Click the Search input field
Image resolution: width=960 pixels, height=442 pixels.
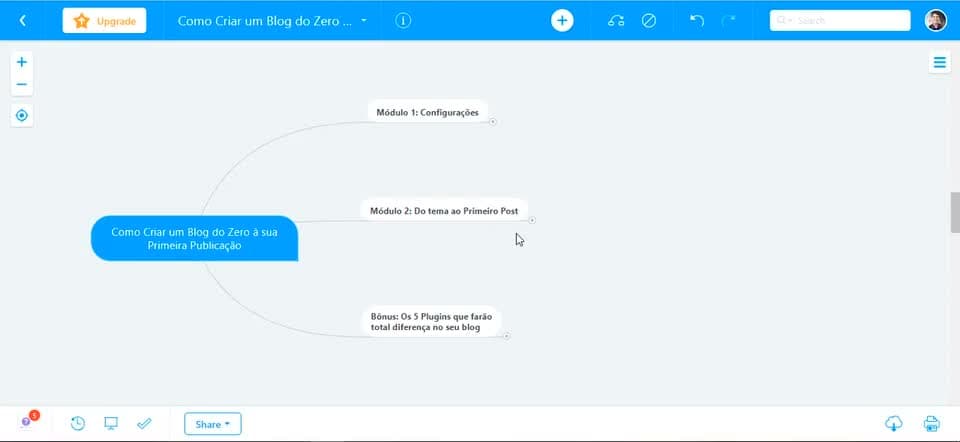pyautogui.click(x=839, y=20)
